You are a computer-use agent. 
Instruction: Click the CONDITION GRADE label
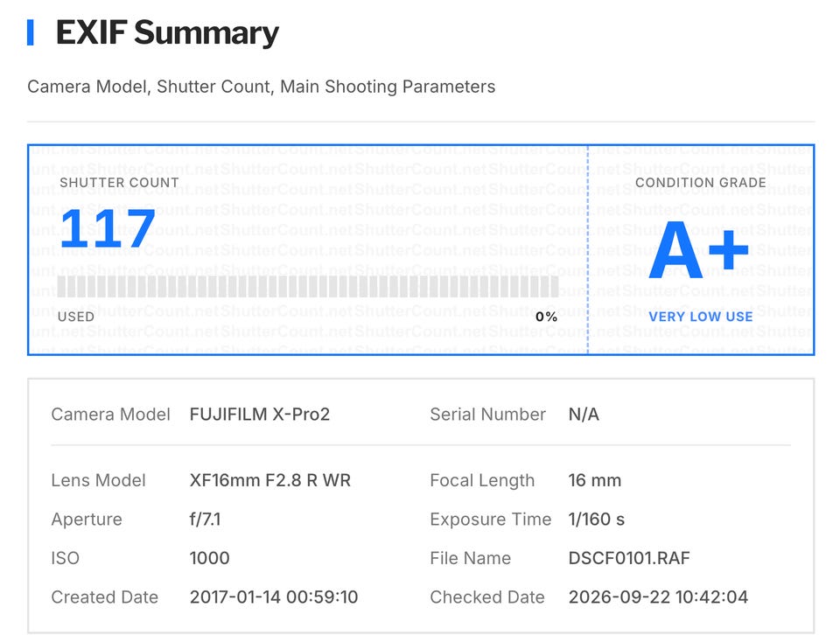point(701,183)
